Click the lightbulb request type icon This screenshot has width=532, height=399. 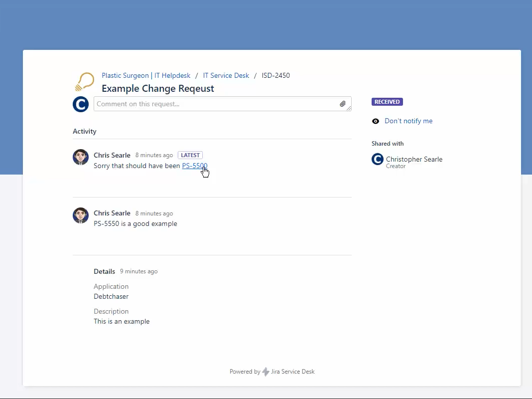tap(84, 82)
